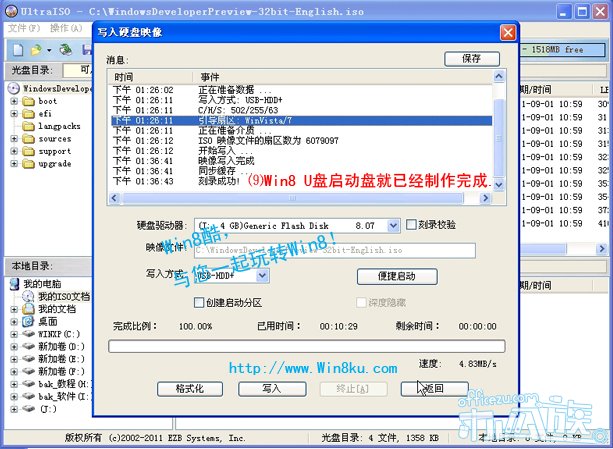Image resolution: width=613 pixels, height=449 pixels.
Task: Click the 事件 column header
Action: [342, 77]
